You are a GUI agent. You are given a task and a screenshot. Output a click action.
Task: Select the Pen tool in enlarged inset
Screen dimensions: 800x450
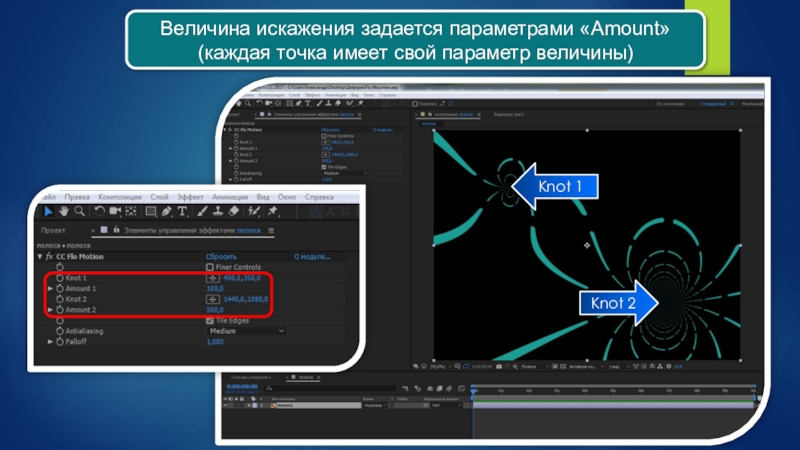(166, 211)
